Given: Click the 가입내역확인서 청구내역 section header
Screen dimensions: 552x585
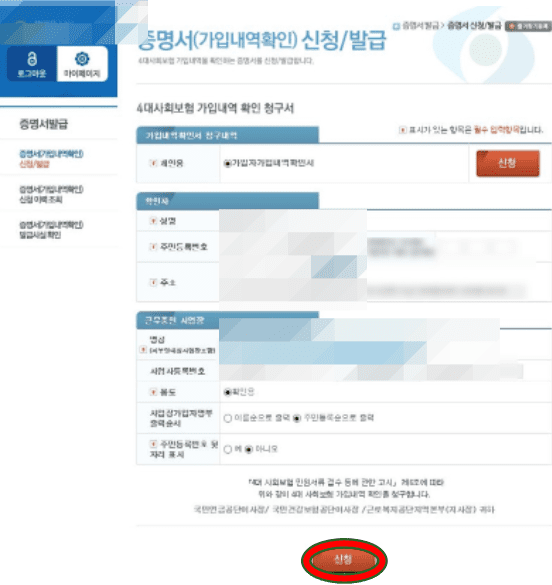Looking at the screenshot, I should click(x=227, y=135).
